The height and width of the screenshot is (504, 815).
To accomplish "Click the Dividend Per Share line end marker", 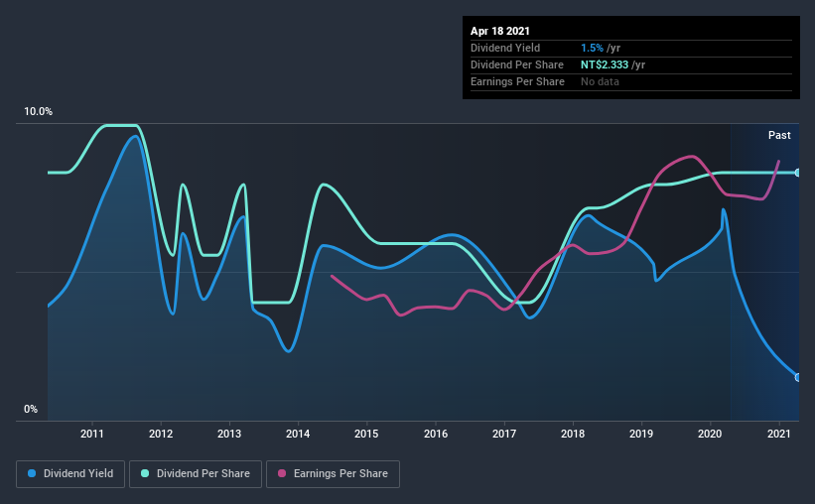I will point(798,173).
